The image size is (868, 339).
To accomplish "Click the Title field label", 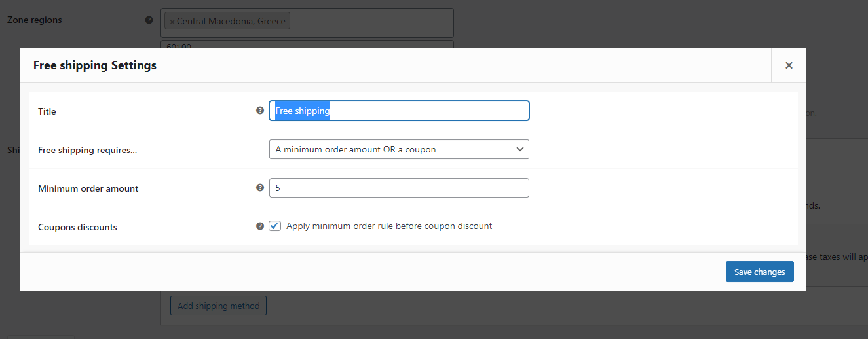I will pos(47,111).
